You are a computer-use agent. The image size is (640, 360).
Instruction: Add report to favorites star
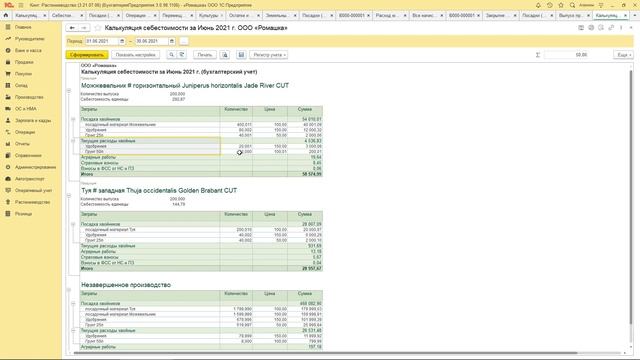[98, 28]
